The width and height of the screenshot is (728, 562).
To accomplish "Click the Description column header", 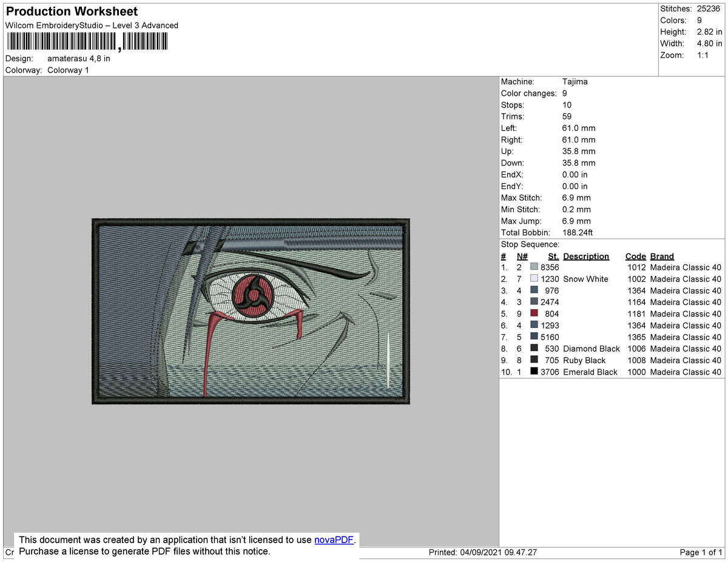I will point(586,256).
